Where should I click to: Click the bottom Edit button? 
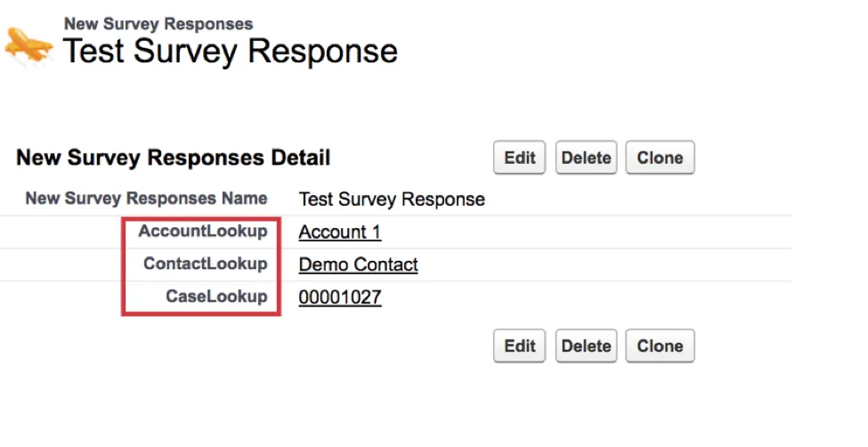point(520,346)
